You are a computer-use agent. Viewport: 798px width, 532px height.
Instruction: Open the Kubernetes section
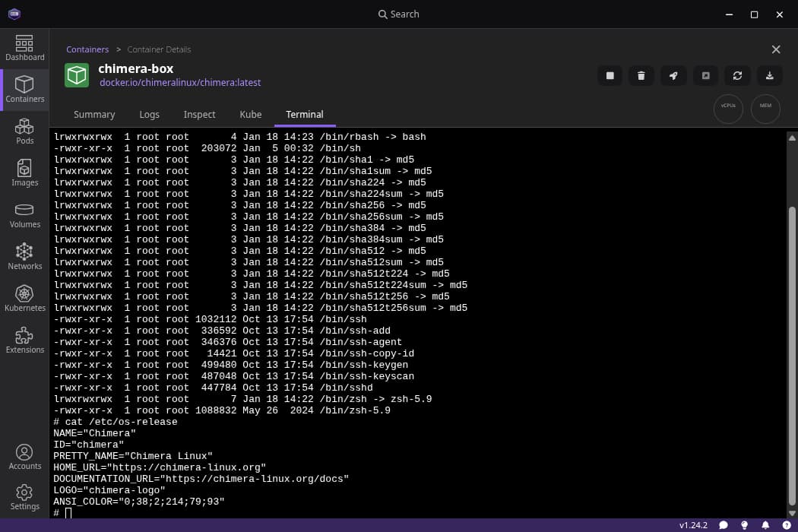click(x=24, y=299)
